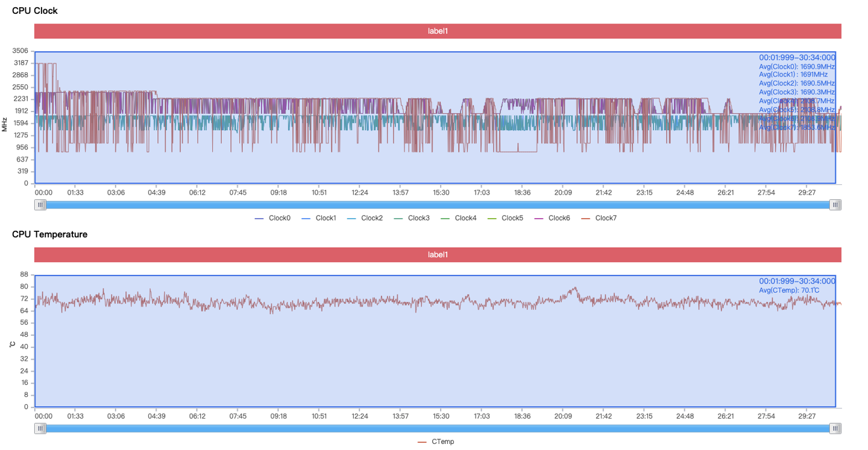This screenshot has width=868, height=450.
Task: Click the CPU Temperature heading
Action: coord(49,234)
